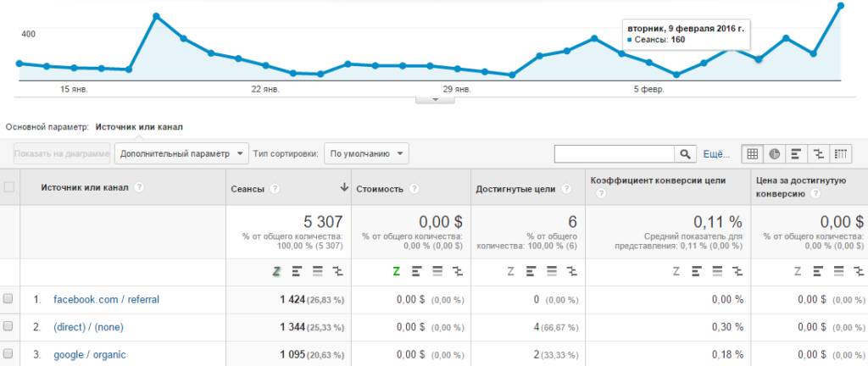Select the Источник или канал primary dimension
This screenshot has height=366, width=868.
139,126
